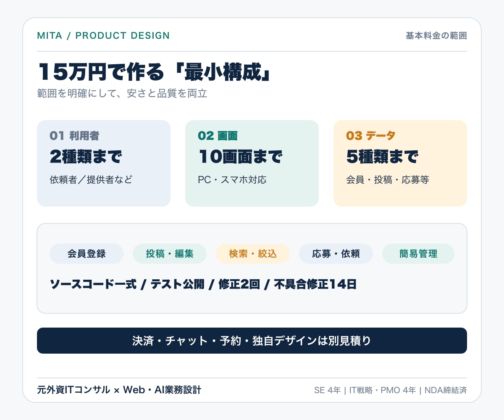Image resolution: width=504 pixels, height=420 pixels.
Task: Click the 応募・依頼 pill
Action: [x=336, y=254]
